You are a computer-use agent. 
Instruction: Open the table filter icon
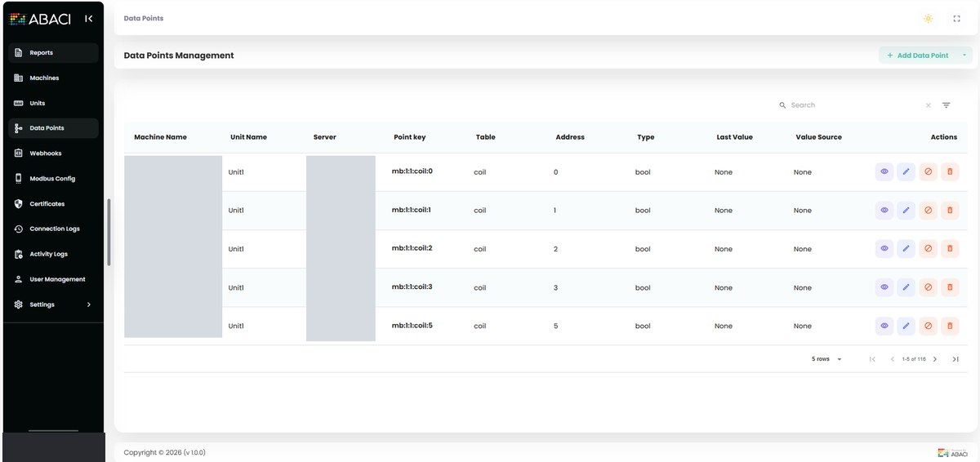[x=946, y=105]
